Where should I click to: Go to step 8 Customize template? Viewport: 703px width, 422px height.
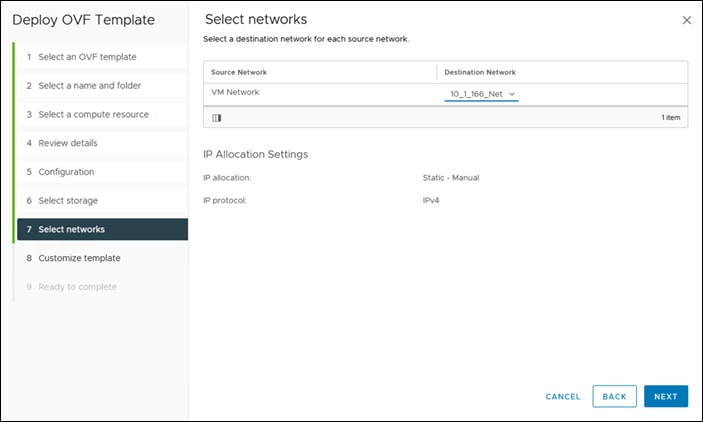coord(102,258)
